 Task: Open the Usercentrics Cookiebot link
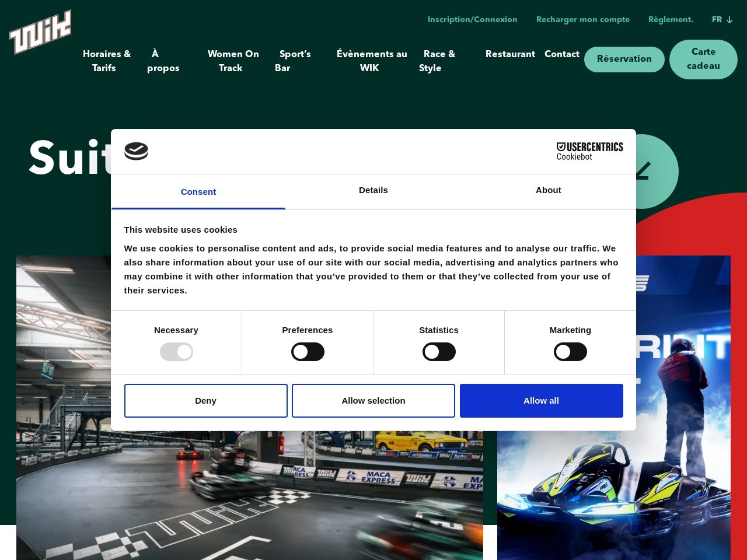coord(589,151)
